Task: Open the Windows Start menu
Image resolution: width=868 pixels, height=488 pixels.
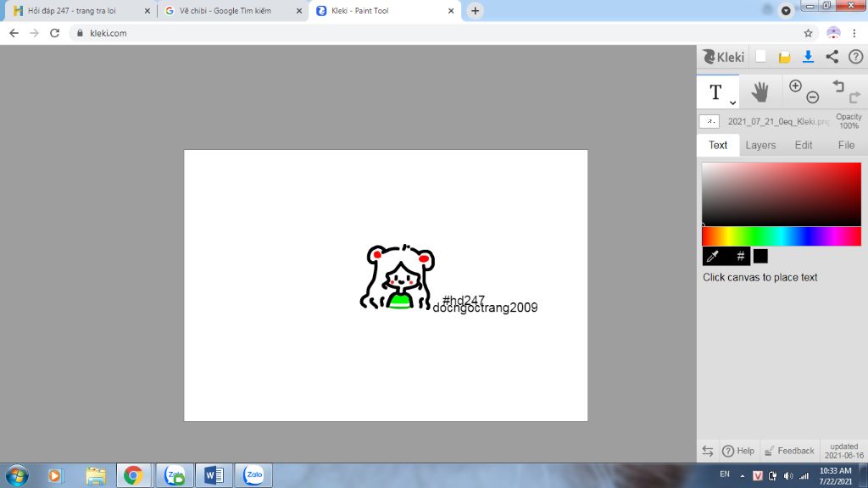Action: (x=17, y=475)
